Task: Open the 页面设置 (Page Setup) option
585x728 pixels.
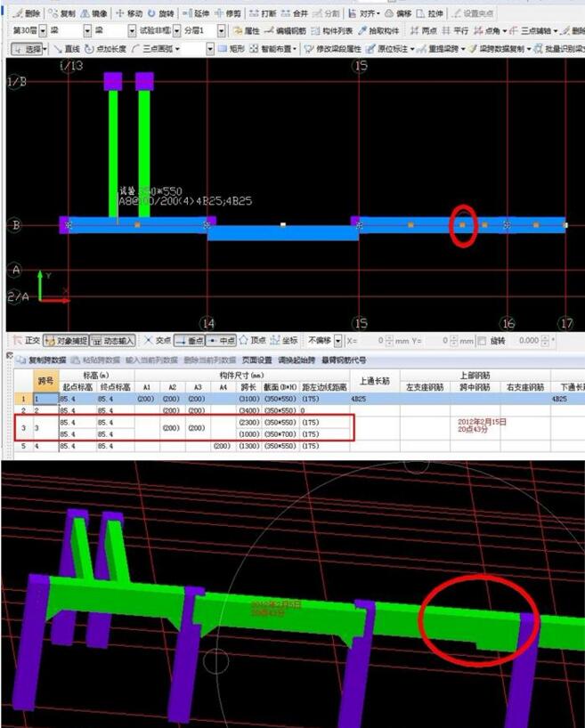Action: (259, 360)
